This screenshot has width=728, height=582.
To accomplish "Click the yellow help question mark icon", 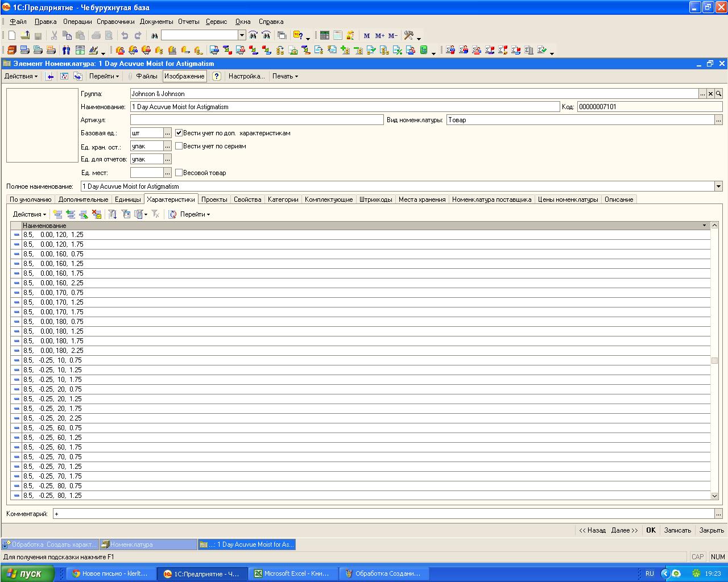I will 216,76.
